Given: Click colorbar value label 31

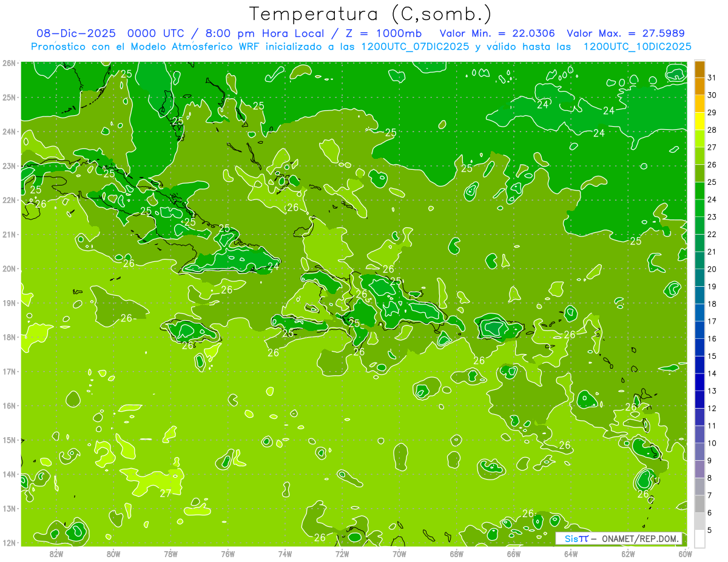Looking at the screenshot, I should point(712,78).
